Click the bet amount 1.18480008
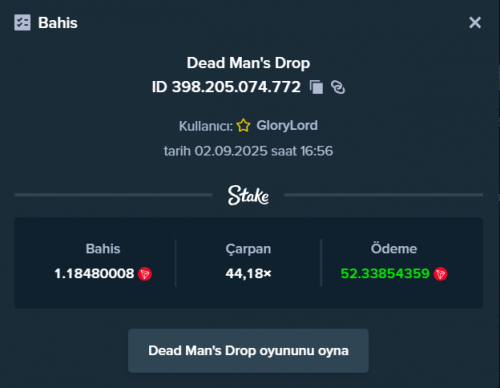 coord(94,274)
